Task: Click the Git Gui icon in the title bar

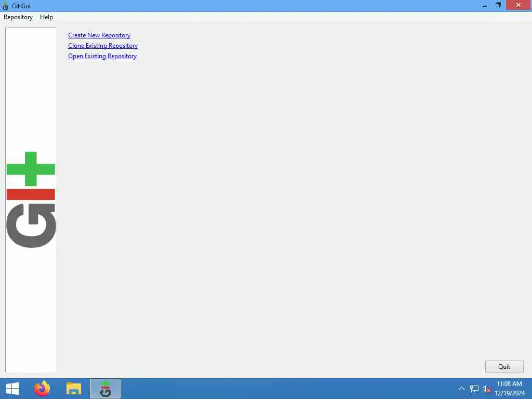Action: coord(5,6)
